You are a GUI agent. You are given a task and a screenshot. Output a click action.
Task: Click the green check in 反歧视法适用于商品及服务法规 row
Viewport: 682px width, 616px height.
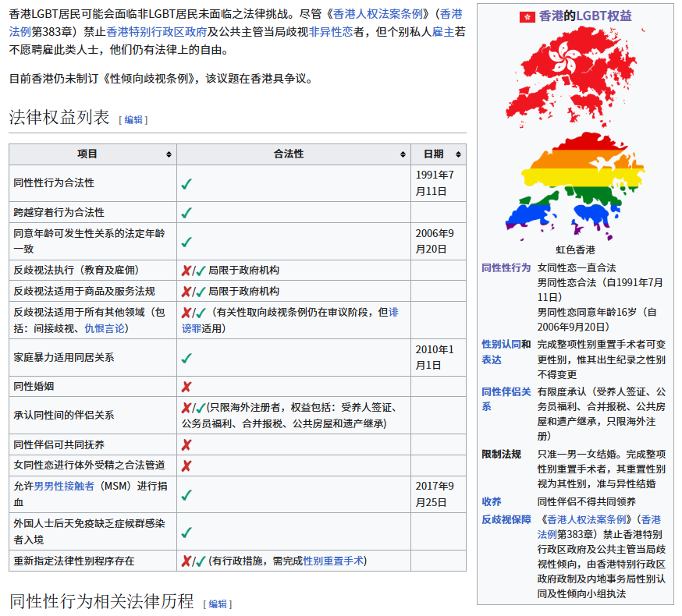tap(201, 292)
